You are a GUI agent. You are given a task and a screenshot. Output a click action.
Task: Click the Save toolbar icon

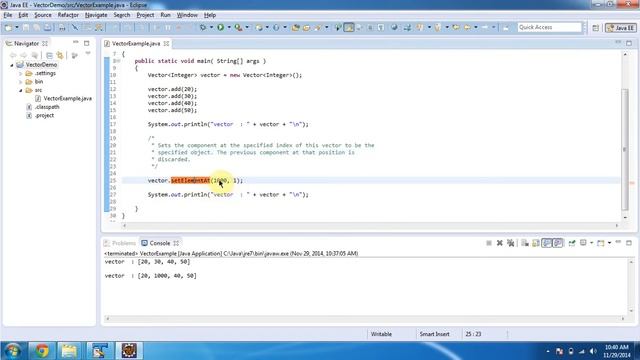26,28
